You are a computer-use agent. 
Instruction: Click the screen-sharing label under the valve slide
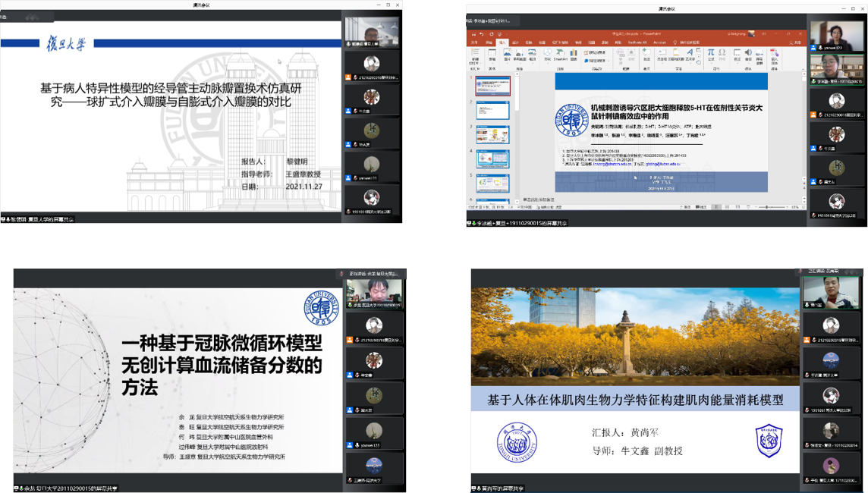pos(38,219)
